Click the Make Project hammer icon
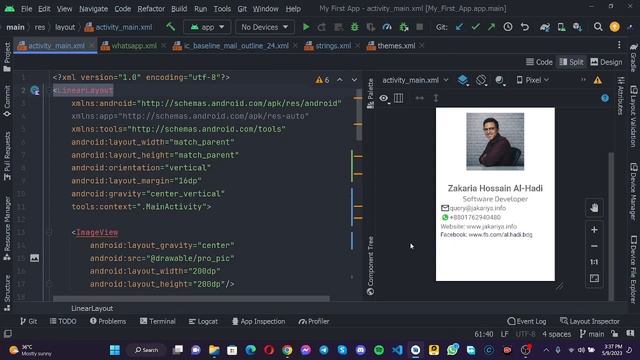640x360 pixels. 171,27
